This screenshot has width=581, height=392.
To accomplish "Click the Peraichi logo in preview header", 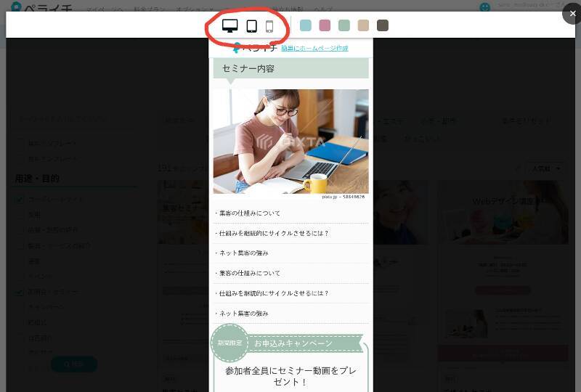I will [x=254, y=48].
